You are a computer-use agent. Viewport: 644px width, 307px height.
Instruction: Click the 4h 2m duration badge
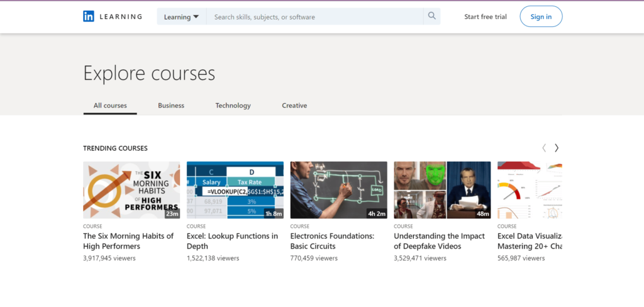point(377,214)
